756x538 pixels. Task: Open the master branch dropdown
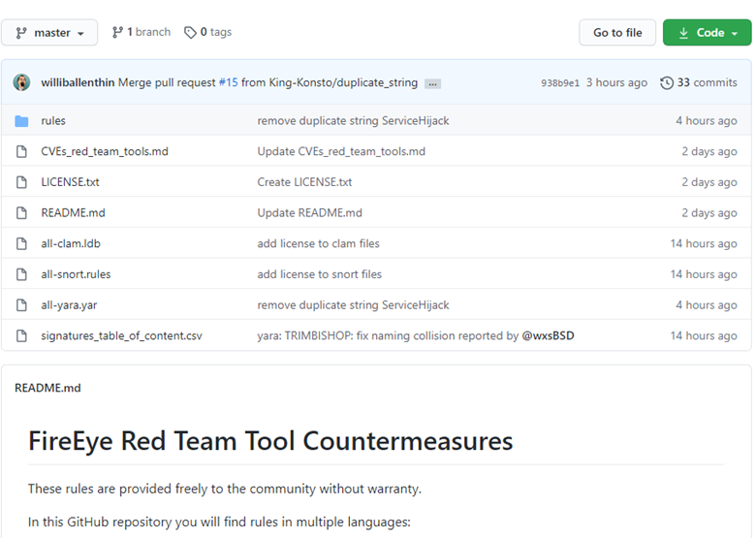pos(49,33)
